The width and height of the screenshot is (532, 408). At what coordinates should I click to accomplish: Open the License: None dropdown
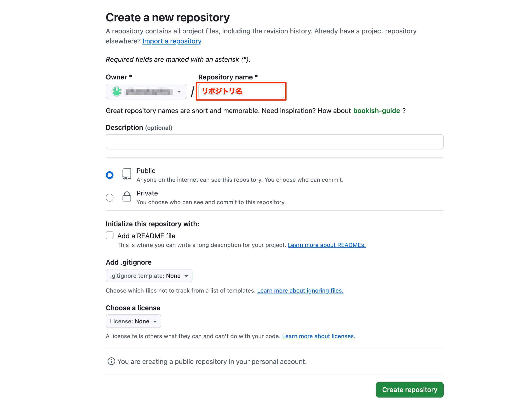tap(133, 321)
